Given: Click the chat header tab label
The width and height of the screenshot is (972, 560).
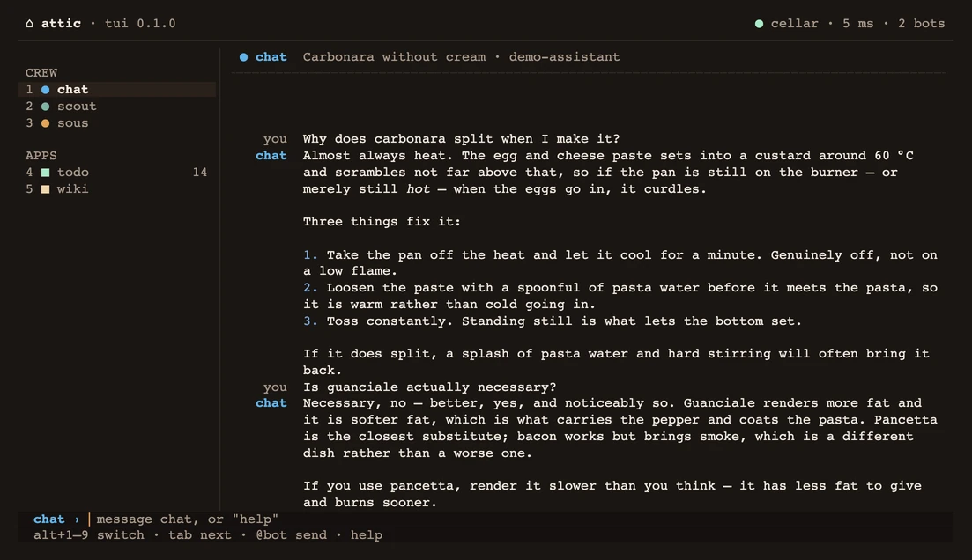Looking at the screenshot, I should [271, 57].
